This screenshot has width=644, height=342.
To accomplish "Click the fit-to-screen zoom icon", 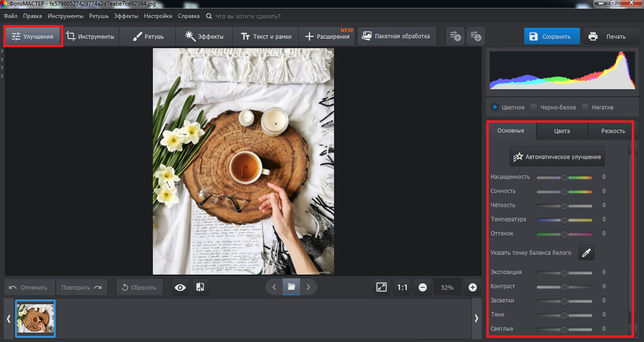I will point(381,287).
